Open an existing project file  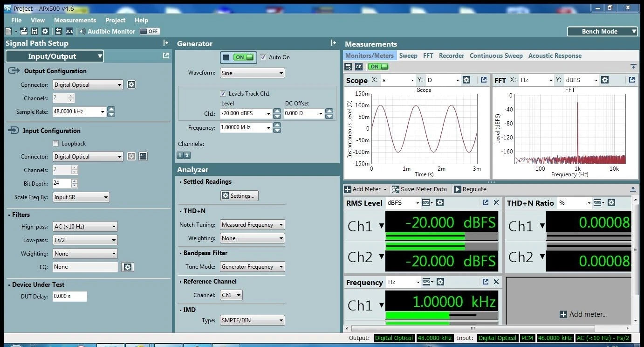tap(24, 31)
